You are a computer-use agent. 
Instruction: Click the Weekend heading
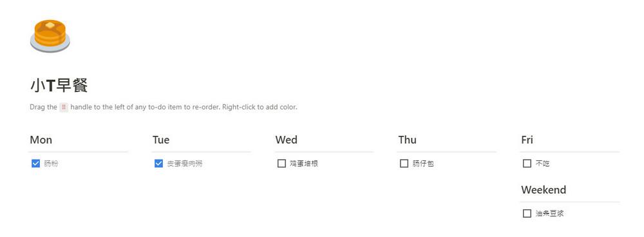click(x=544, y=190)
